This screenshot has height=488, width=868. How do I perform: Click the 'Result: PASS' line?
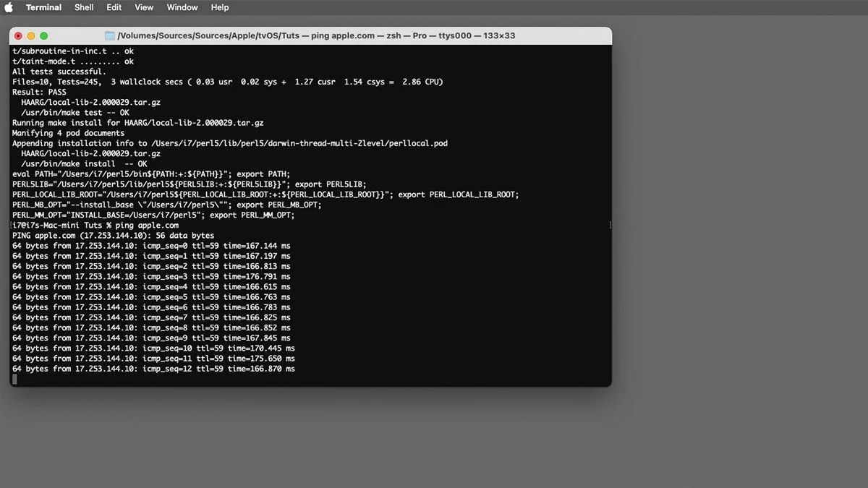(39, 92)
